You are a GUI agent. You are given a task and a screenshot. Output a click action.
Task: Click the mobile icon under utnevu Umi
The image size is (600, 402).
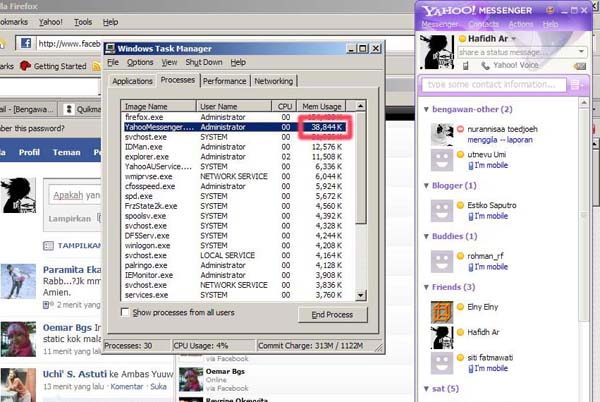click(x=471, y=166)
